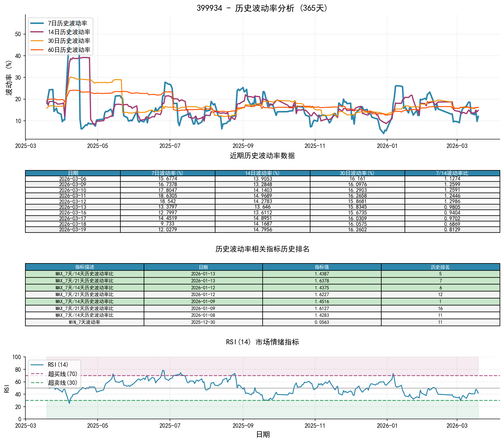504x442 pixels.
Task: Click the 7/14波动率比 column header
Action: coord(452,173)
